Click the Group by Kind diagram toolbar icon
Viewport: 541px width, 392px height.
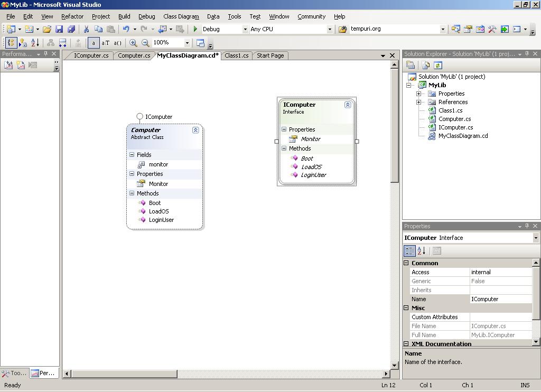point(11,43)
